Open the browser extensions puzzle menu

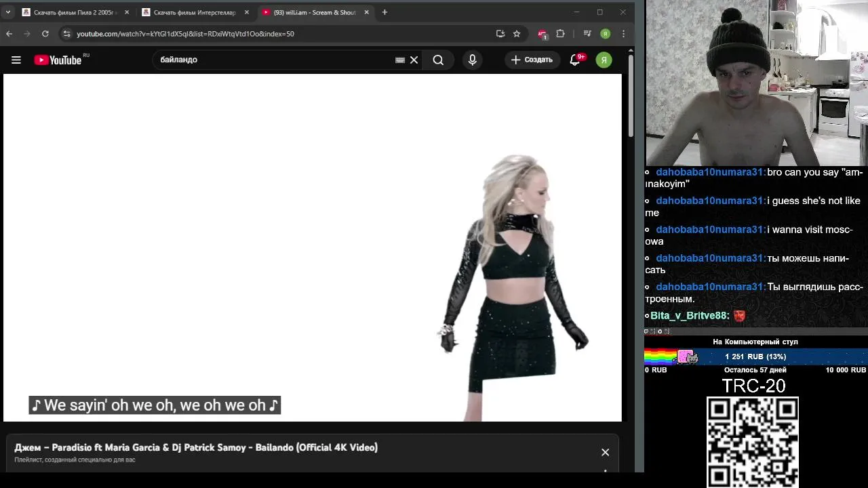(x=560, y=33)
